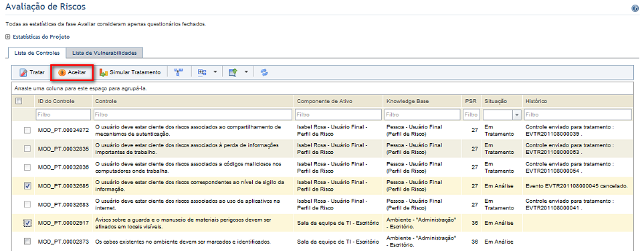Click the Tratar pencil icon
Image resolution: width=644 pixels, height=251 pixels.
[23, 73]
